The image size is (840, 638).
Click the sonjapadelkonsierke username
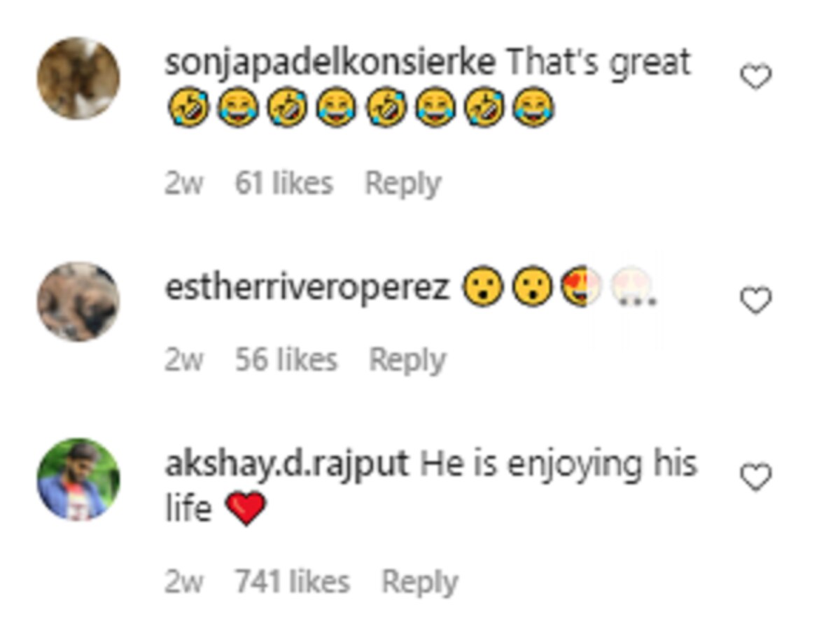pos(330,64)
